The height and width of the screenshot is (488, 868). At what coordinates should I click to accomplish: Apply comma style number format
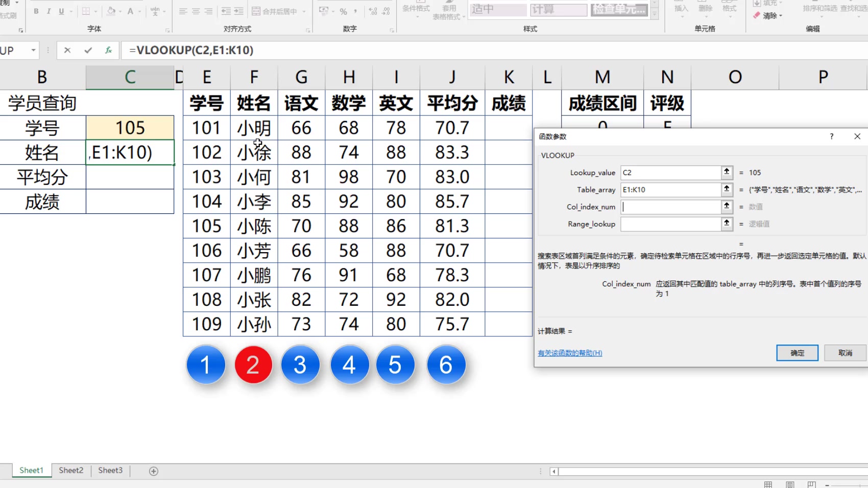tap(355, 11)
